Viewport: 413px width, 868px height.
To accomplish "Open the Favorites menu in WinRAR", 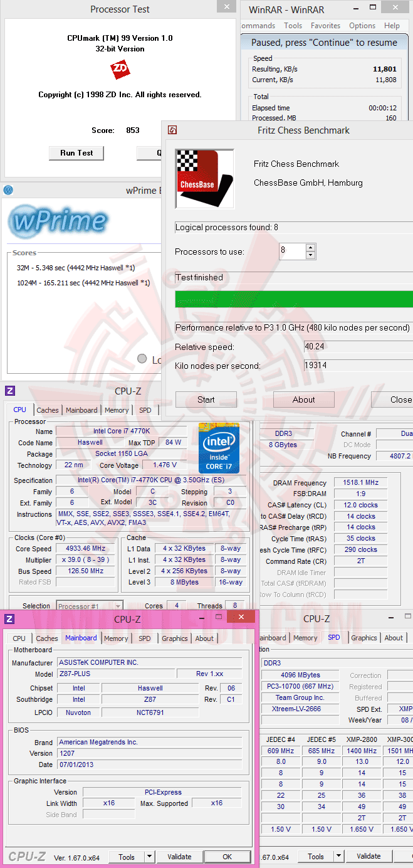I will coord(326,26).
